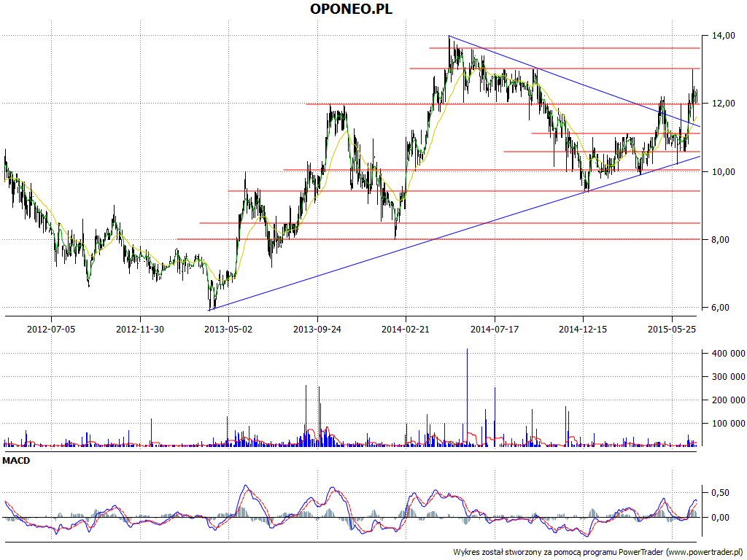The width and height of the screenshot is (747, 560).
Task: Click the MACD indicator heading
Action: coord(16,461)
